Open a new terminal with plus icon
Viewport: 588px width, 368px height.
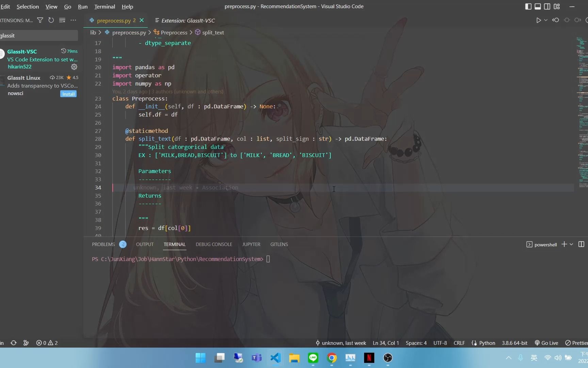565,244
